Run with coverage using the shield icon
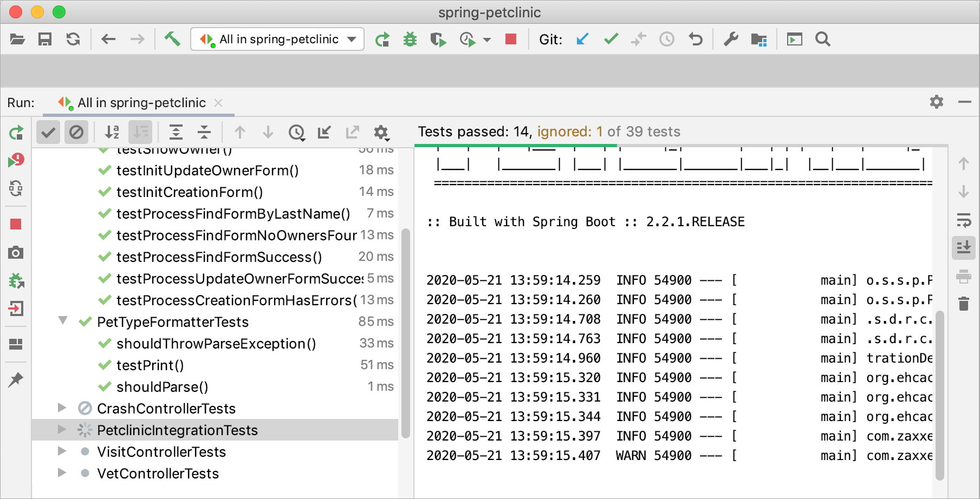The image size is (980, 499). (438, 39)
